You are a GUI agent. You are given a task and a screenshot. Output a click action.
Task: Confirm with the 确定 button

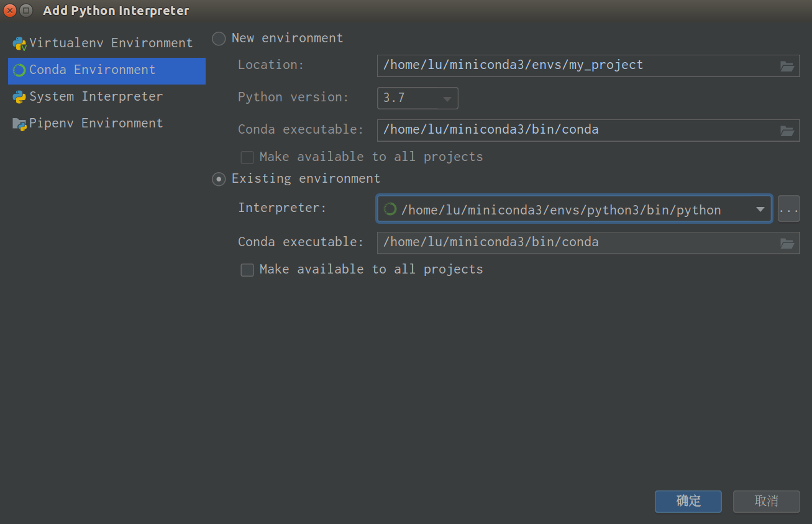pyautogui.click(x=688, y=502)
